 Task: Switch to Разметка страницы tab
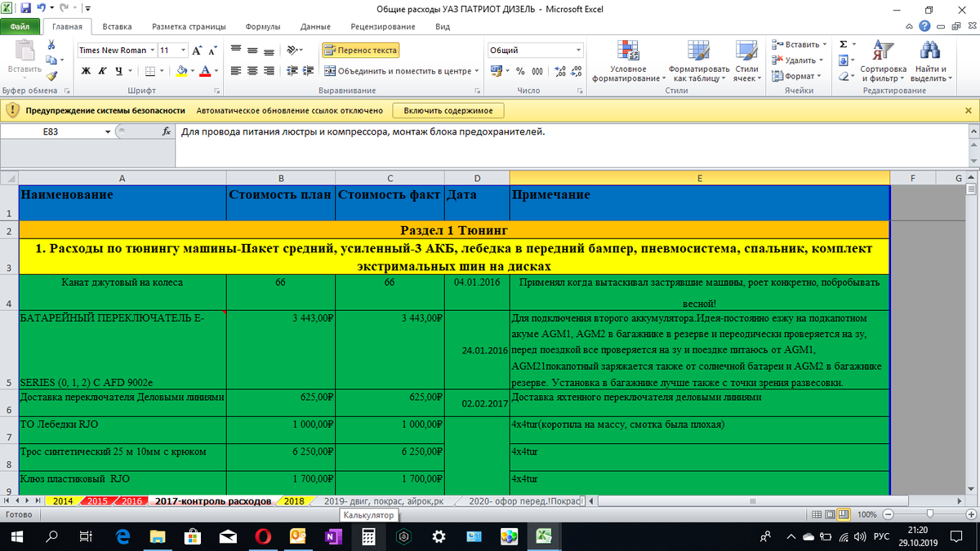pyautogui.click(x=189, y=27)
